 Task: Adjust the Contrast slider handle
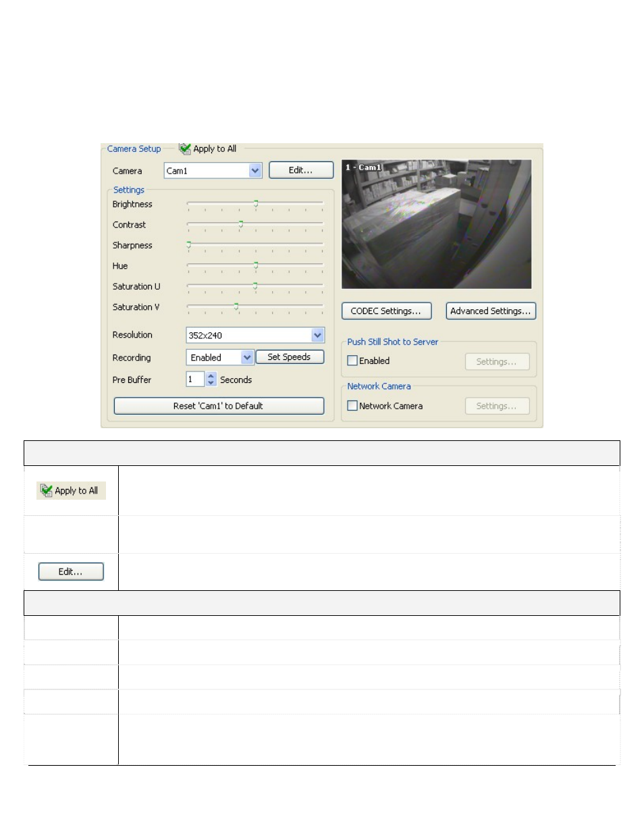tap(241, 224)
